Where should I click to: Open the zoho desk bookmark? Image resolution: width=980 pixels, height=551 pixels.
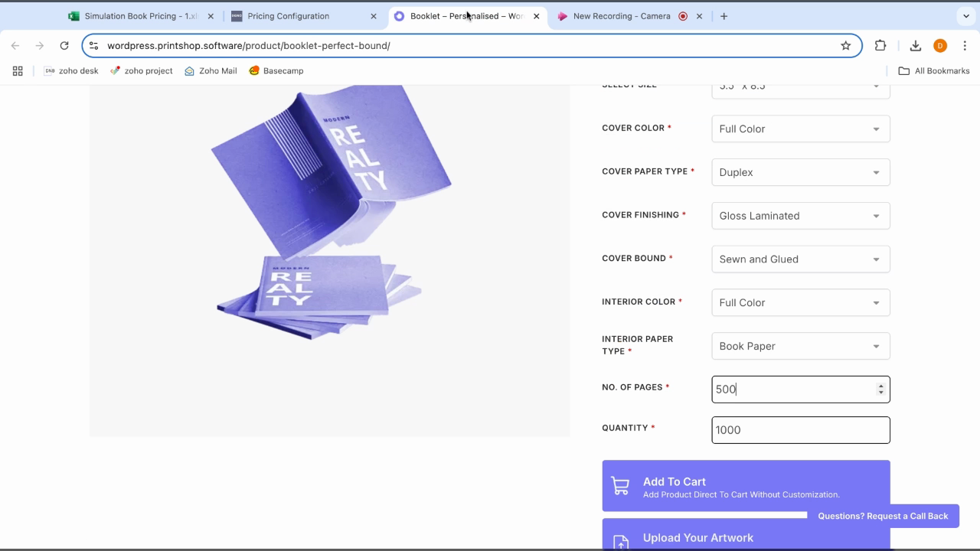71,71
